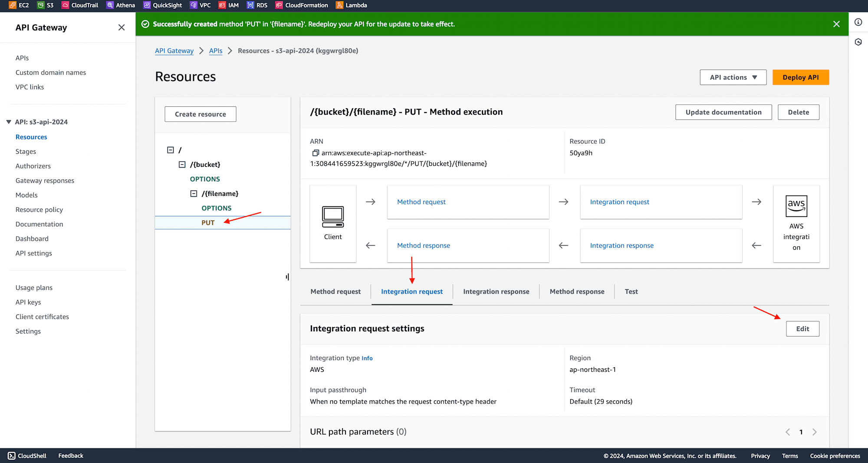Image resolution: width=868 pixels, height=463 pixels.
Task: Open Client certificates in navigation
Action: click(x=42, y=317)
